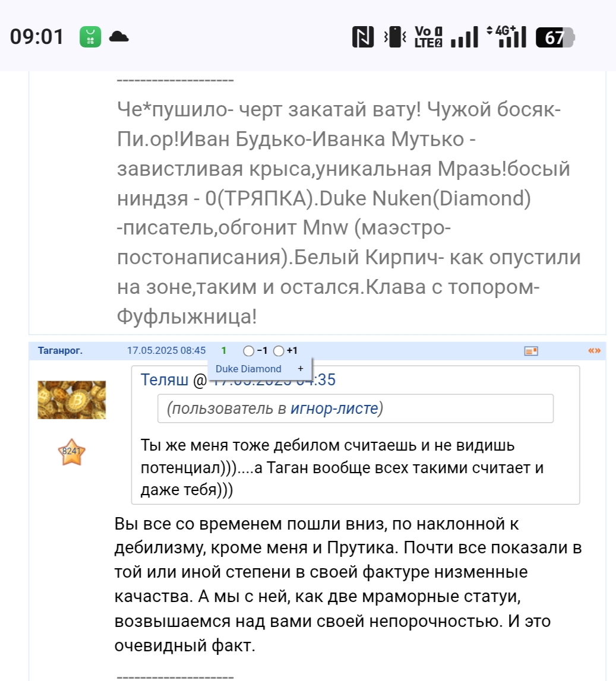
Task: Tap the status bar clock 09:01
Action: [37, 37]
